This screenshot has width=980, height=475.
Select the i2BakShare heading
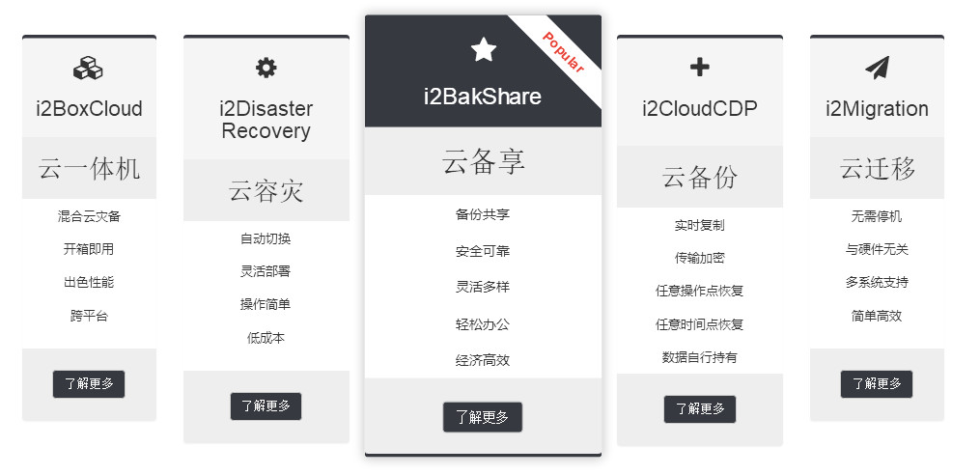pyautogui.click(x=483, y=97)
